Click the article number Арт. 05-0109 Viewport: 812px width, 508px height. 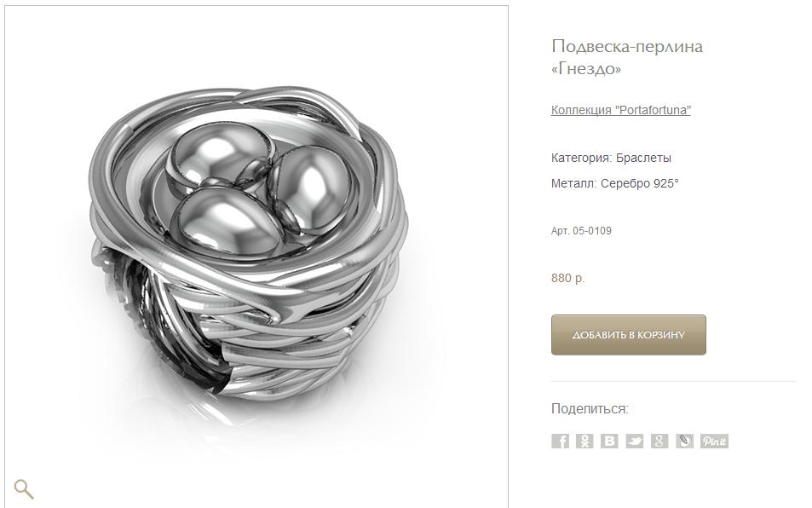[x=581, y=231]
